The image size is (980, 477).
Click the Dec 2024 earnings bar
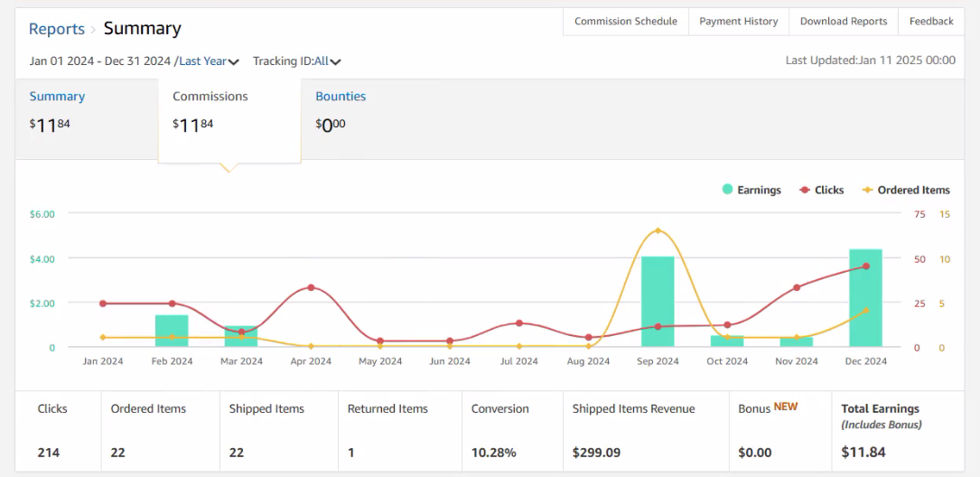point(865,297)
